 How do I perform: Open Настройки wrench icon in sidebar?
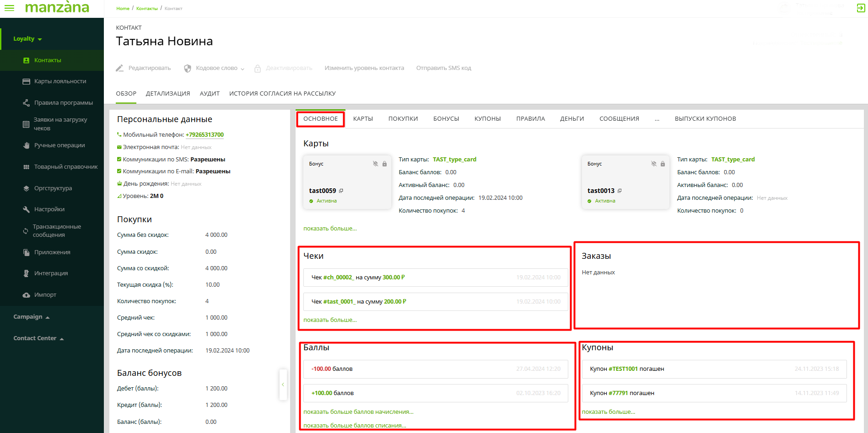[26, 209]
